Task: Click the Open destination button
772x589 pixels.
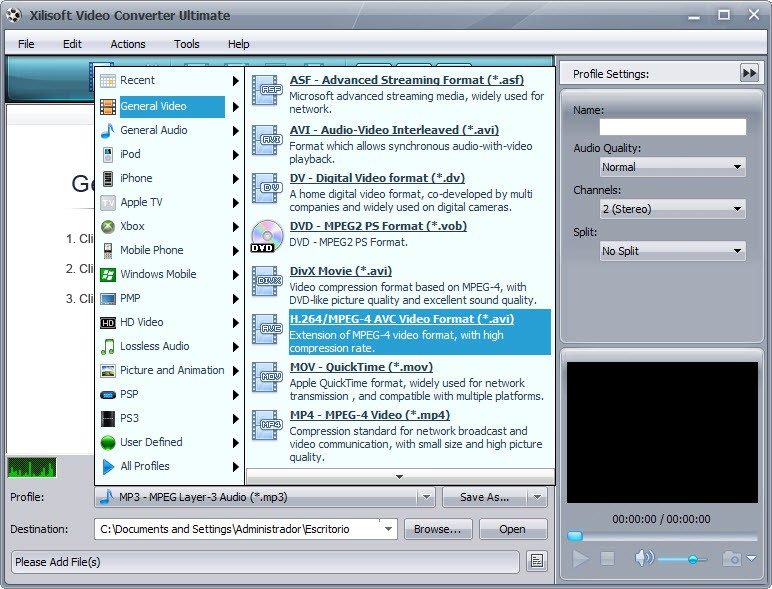Action: (x=513, y=529)
